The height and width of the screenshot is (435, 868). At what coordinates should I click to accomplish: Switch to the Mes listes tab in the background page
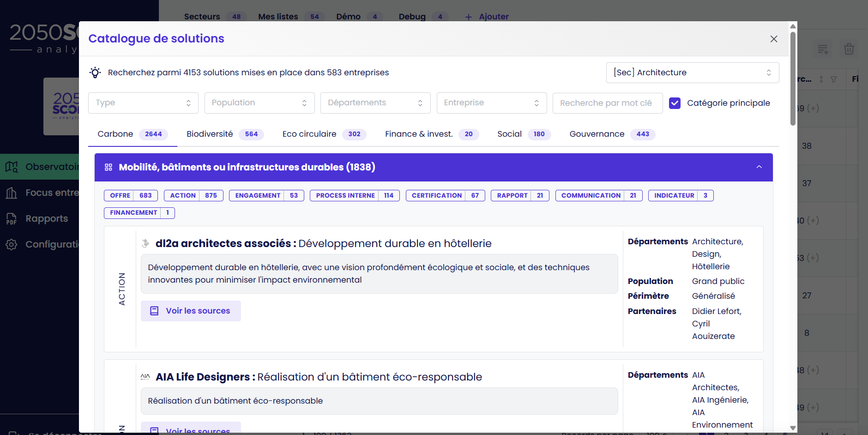(x=292, y=17)
